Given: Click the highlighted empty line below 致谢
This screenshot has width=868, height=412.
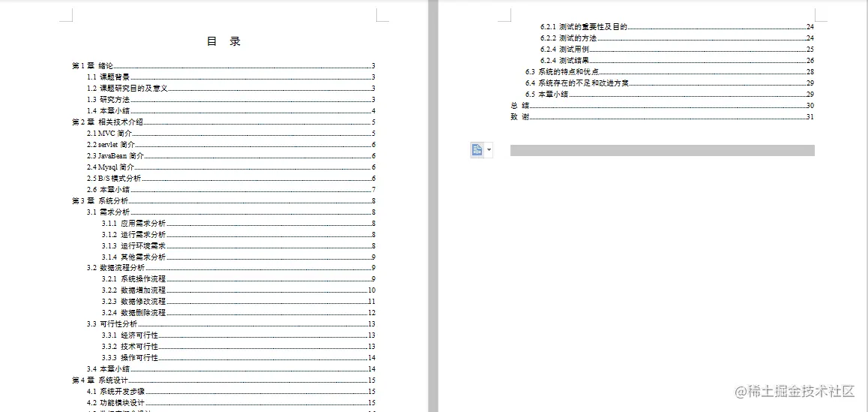Looking at the screenshot, I should [662, 150].
